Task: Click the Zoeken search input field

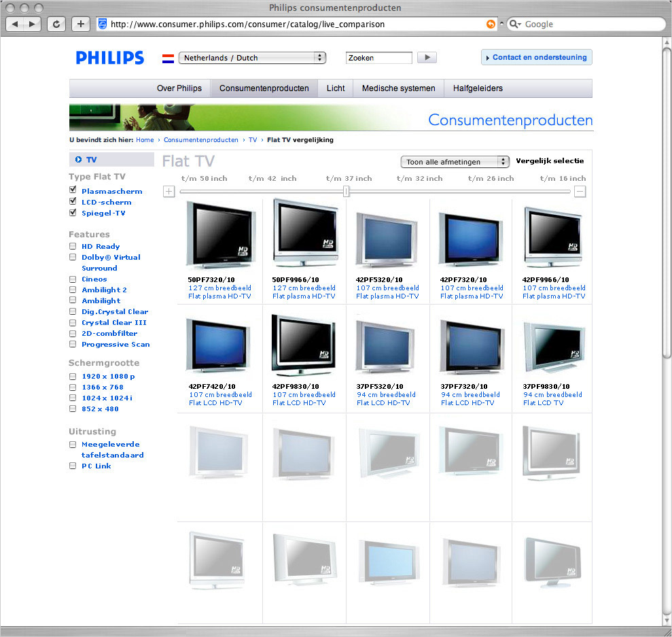Action: click(379, 58)
